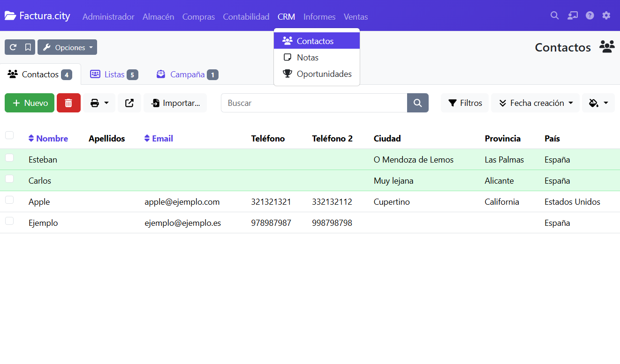Viewport: 620px width, 364px height.
Task: Select all contacts with header checkbox
Action: (9, 135)
